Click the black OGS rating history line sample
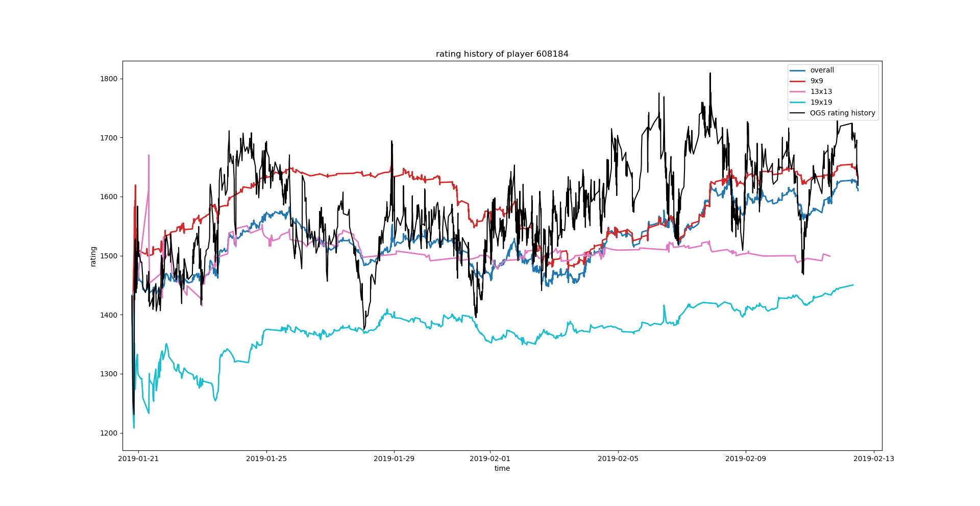 click(797, 113)
